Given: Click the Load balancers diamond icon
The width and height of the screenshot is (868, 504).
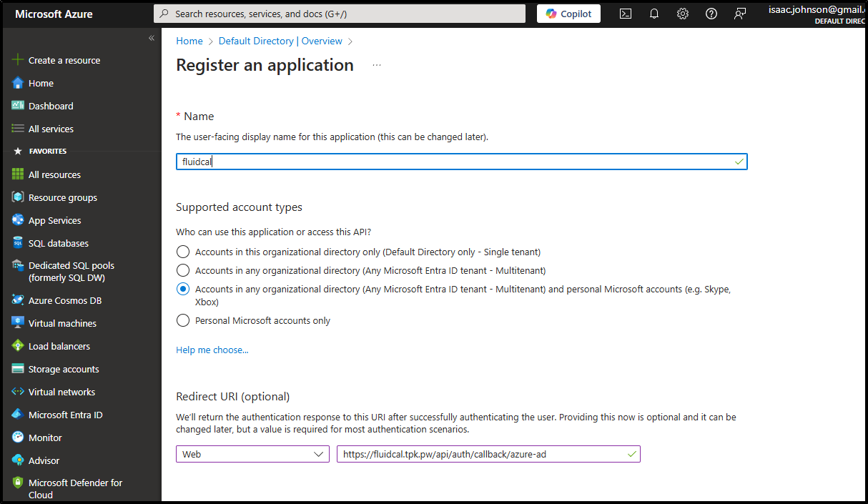Looking at the screenshot, I should click(18, 346).
